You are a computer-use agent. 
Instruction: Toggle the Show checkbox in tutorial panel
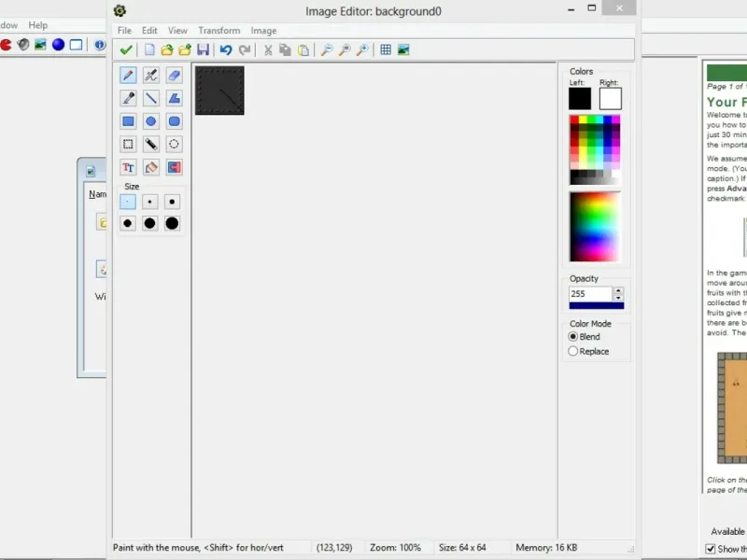pos(711,549)
